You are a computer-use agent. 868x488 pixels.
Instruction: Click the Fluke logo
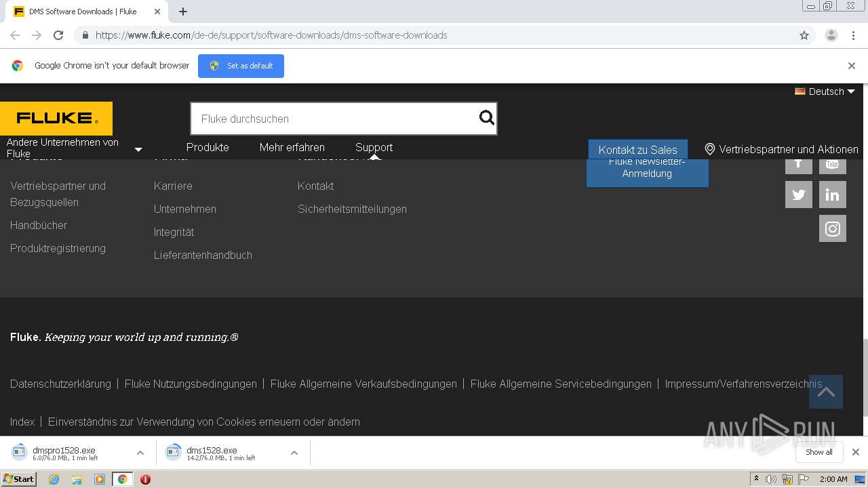coord(56,119)
